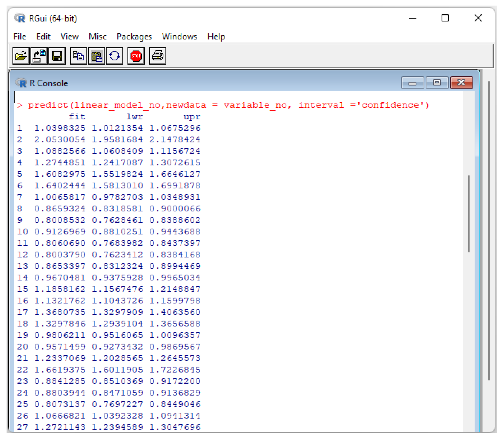Viewport: 504px width, 438px height.
Task: Open the File menu
Action: [20, 36]
